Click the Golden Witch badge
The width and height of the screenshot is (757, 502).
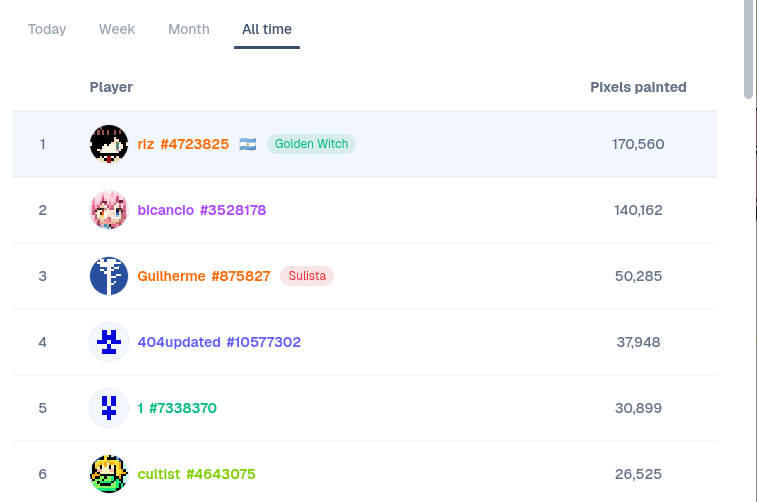(x=311, y=144)
